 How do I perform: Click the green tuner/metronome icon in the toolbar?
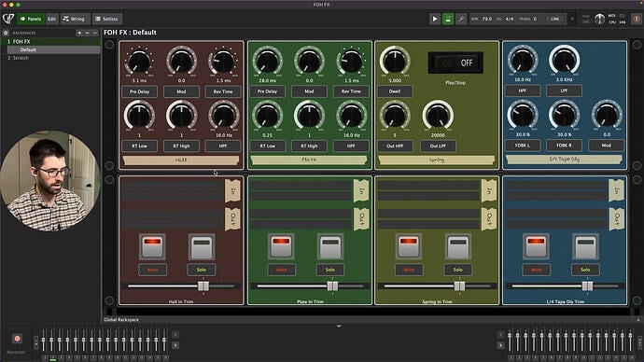tap(448, 19)
